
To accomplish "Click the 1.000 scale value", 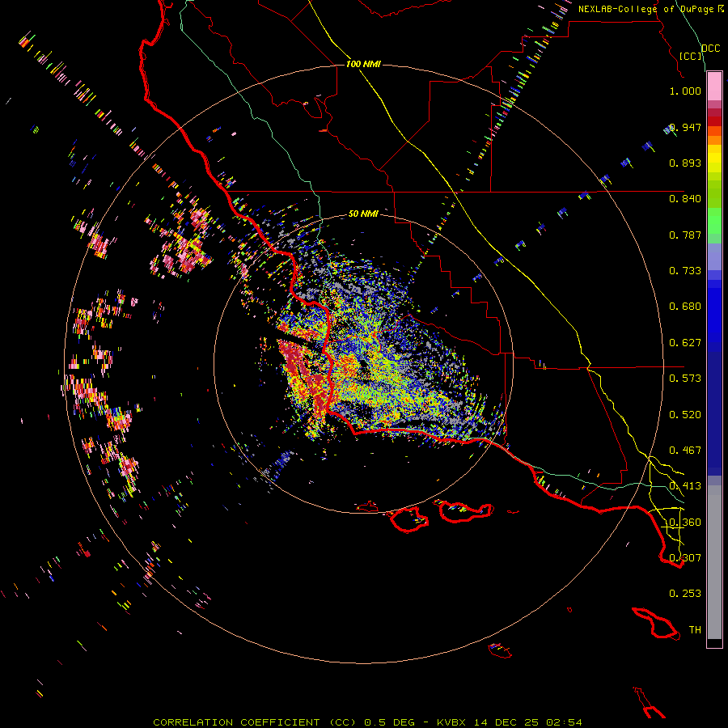I will pos(685,91).
